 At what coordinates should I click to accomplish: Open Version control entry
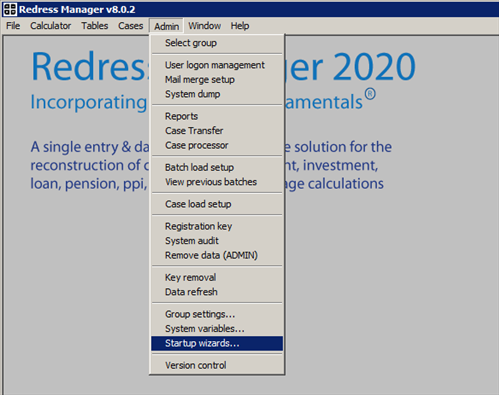pos(217,365)
